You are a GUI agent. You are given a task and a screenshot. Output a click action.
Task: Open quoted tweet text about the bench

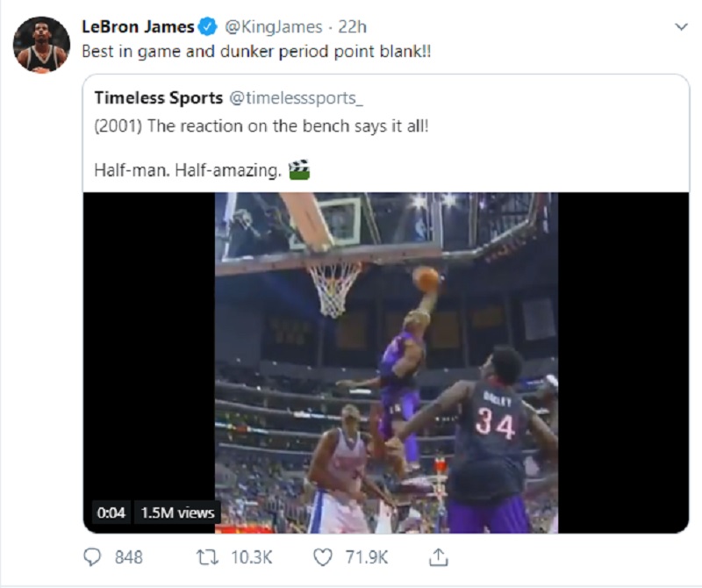point(261,125)
